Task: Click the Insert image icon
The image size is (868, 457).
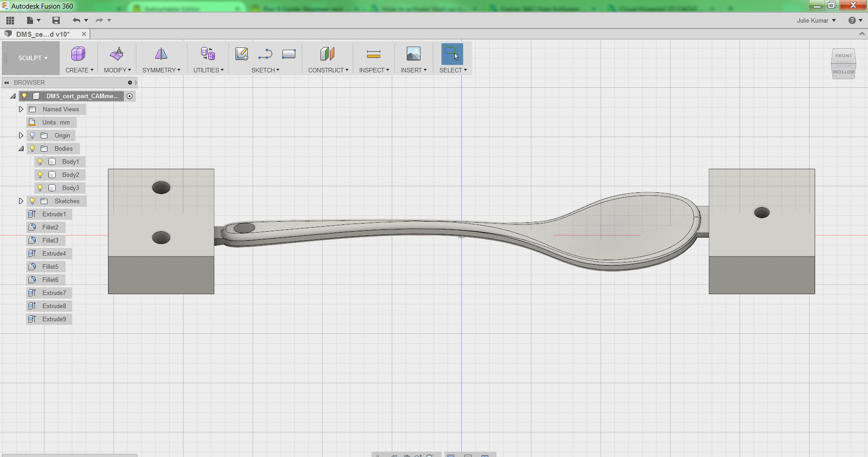Action: (413, 54)
